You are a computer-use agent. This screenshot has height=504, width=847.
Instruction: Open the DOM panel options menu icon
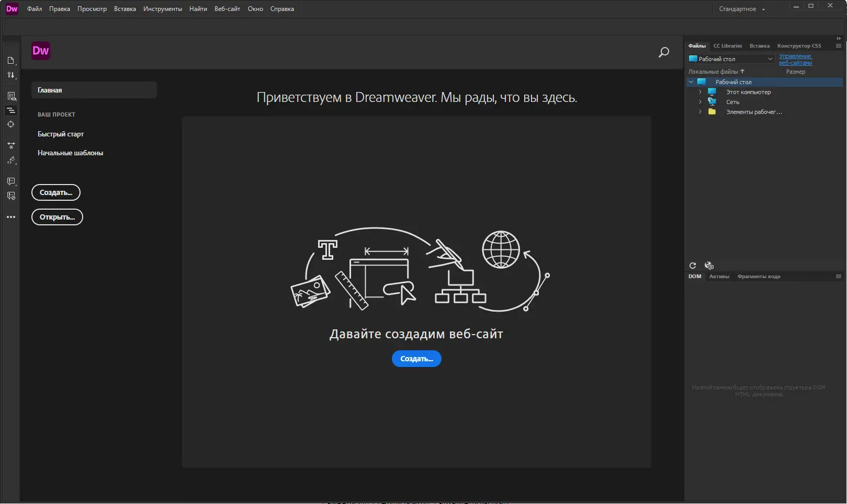click(x=839, y=277)
